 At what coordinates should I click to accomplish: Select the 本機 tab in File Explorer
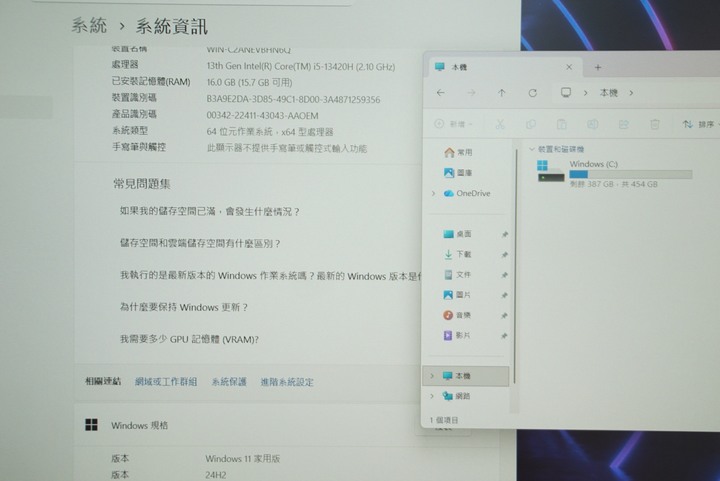point(500,67)
